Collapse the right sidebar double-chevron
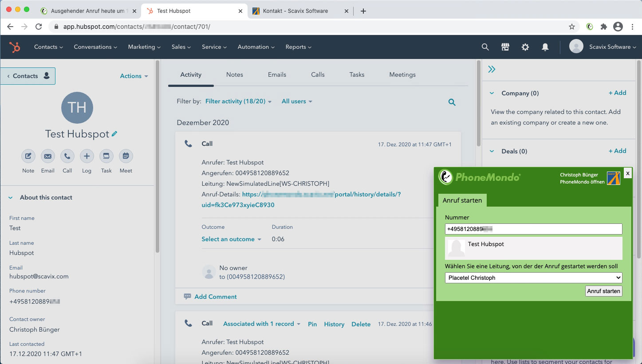642x364 pixels. (x=492, y=69)
